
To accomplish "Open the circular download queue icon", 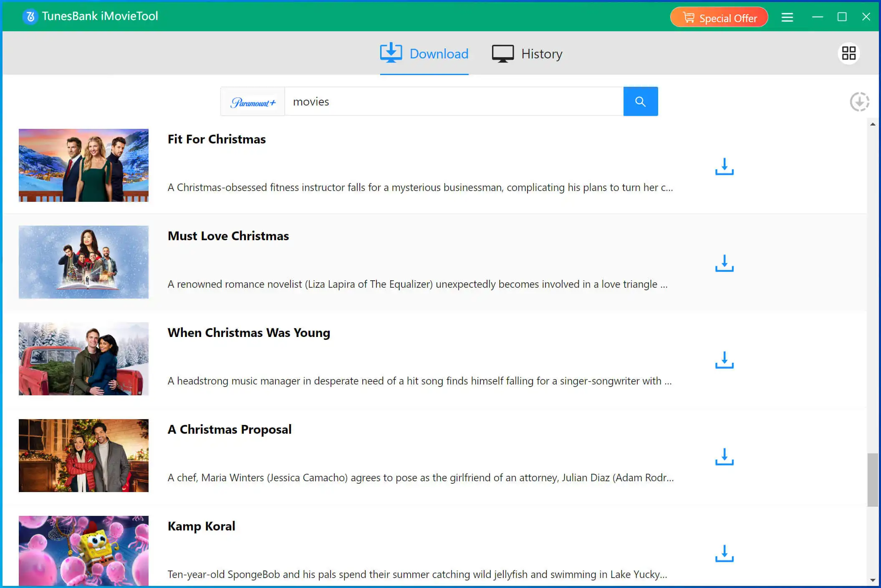I will tap(859, 102).
